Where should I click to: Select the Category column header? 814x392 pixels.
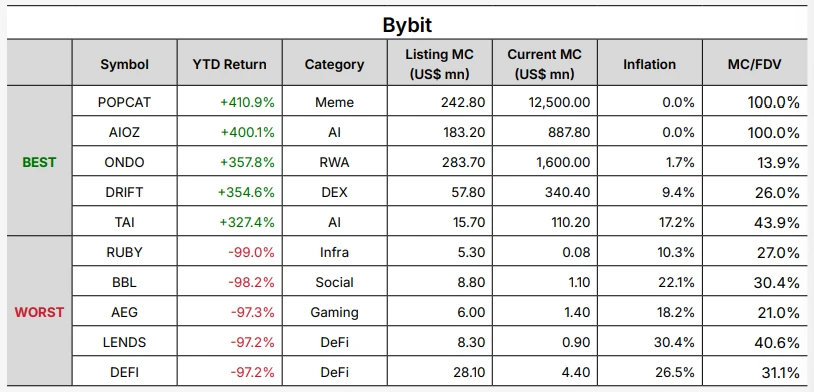point(334,63)
